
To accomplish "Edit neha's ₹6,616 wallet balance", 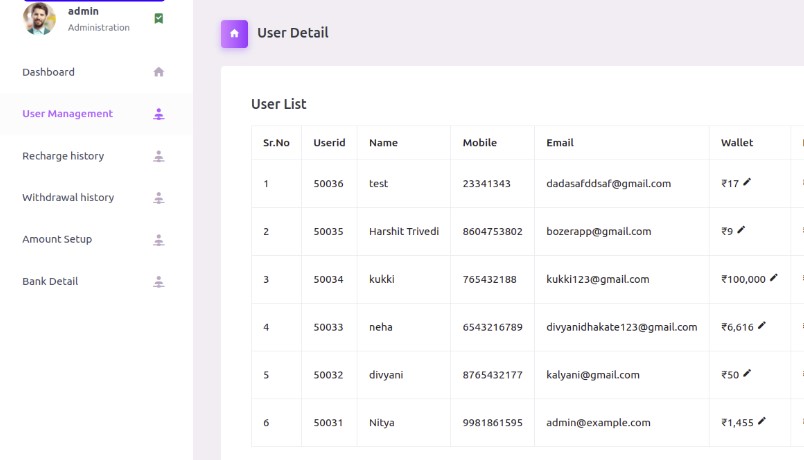I will 762,325.
